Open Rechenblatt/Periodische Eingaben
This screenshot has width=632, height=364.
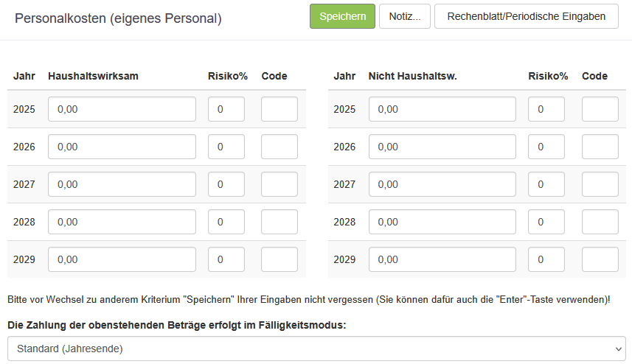click(x=526, y=16)
